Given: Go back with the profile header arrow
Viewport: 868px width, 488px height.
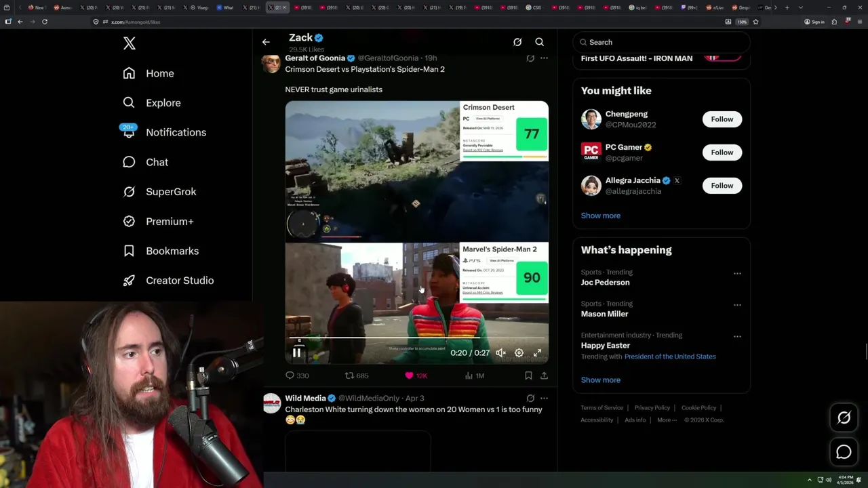Looking at the screenshot, I should [266, 42].
